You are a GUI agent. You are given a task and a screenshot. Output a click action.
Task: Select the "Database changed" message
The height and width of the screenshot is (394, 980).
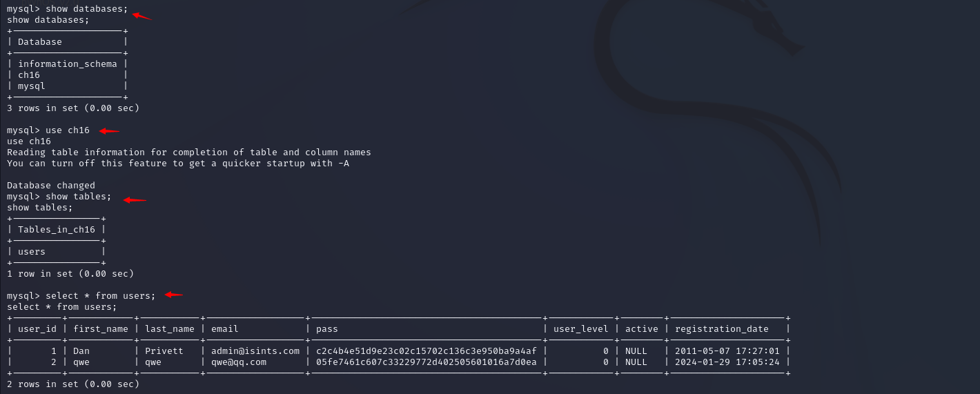click(x=51, y=185)
